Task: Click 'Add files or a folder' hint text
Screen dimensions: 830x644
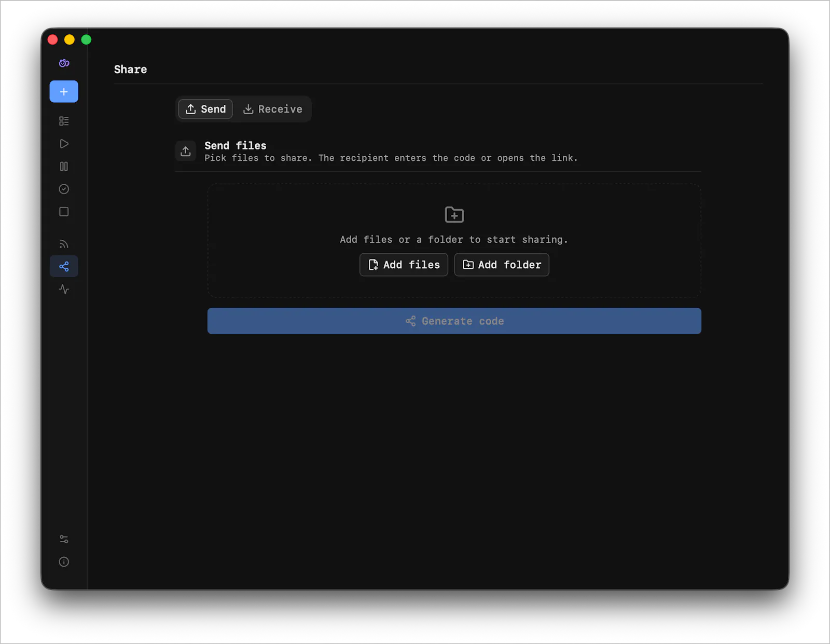Action: (x=454, y=239)
